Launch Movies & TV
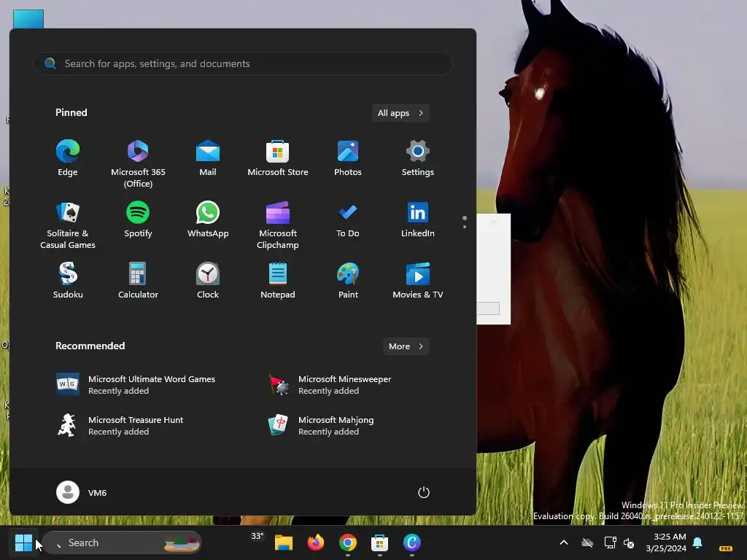The width and height of the screenshot is (747, 560). pyautogui.click(x=418, y=281)
